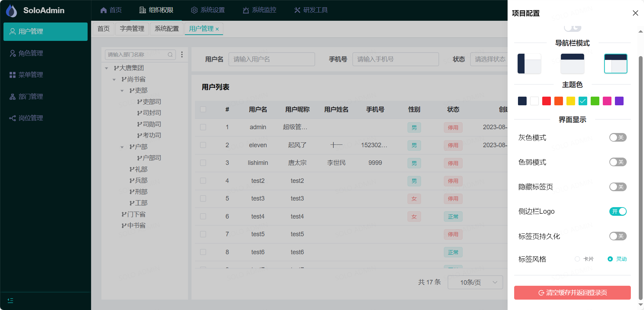Collapse the 户部 tree node

click(122, 147)
